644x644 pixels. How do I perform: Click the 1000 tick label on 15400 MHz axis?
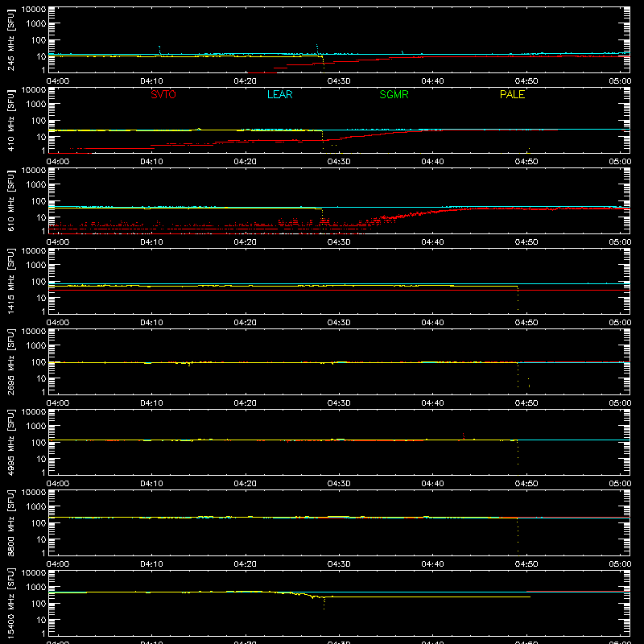[36, 588]
